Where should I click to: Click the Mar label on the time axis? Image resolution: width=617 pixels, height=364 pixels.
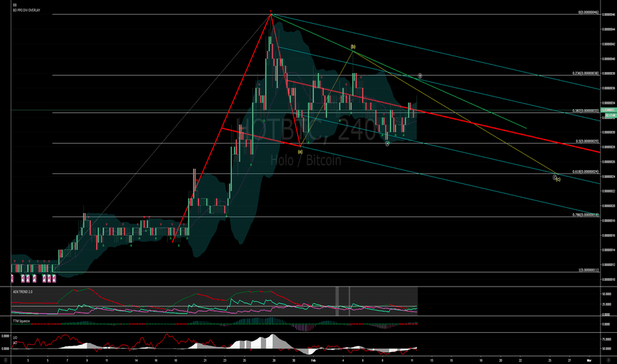coord(589,360)
